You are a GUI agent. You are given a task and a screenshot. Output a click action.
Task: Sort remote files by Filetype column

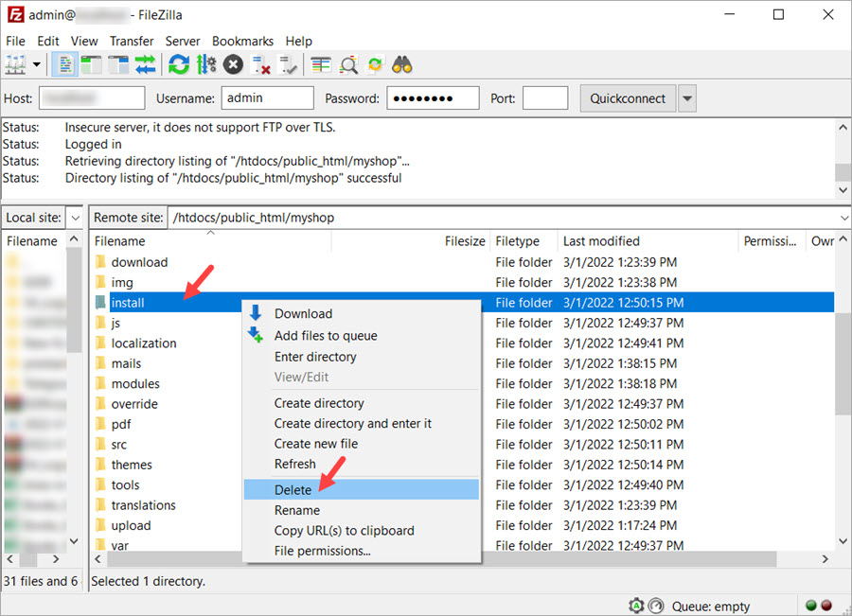524,241
